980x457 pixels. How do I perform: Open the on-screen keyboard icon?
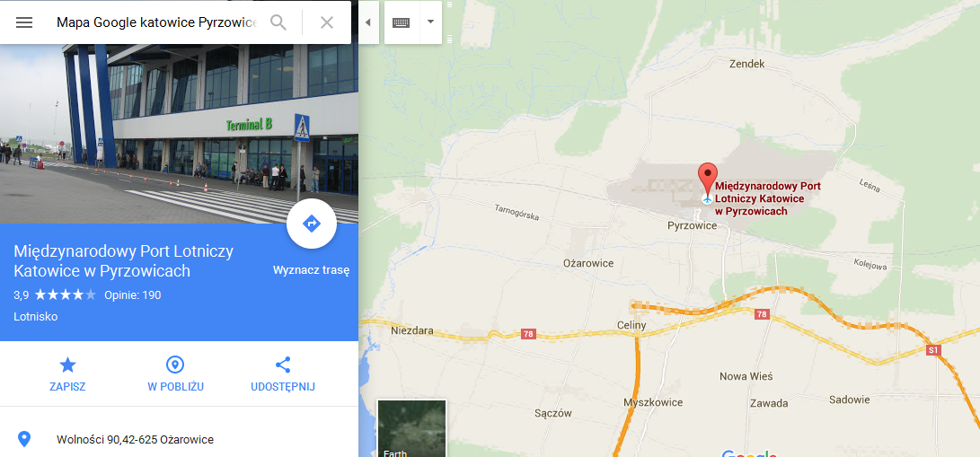[x=401, y=22]
